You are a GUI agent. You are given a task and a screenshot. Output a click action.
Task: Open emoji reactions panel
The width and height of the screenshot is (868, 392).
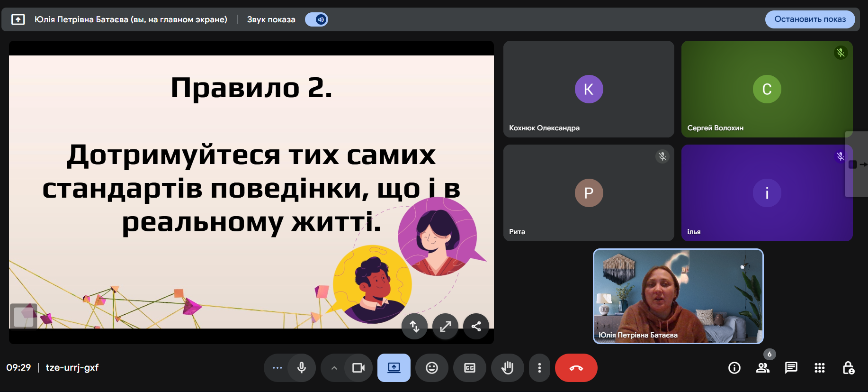[x=431, y=368]
